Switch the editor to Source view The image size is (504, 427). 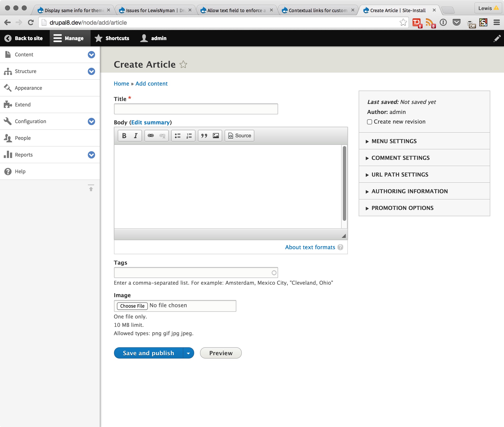(x=239, y=136)
